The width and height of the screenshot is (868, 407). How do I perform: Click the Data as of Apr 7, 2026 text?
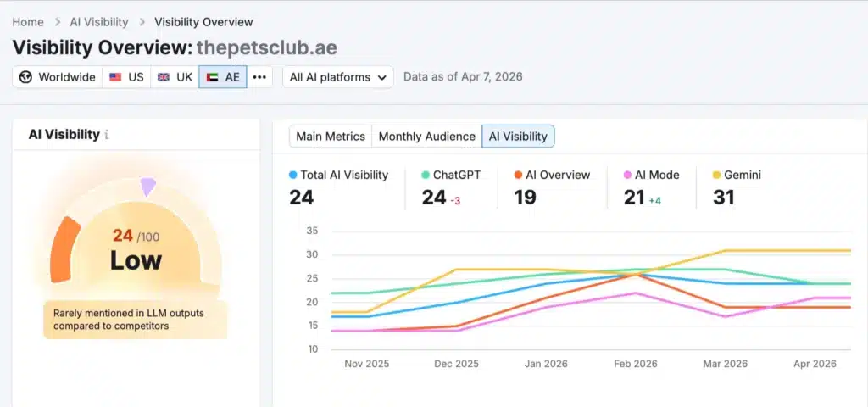click(x=463, y=76)
